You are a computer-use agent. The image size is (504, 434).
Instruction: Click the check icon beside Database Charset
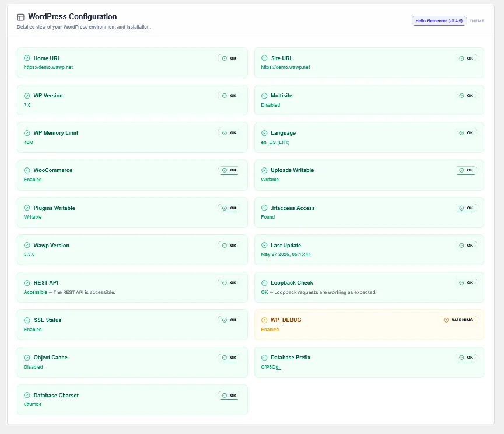[27, 395]
